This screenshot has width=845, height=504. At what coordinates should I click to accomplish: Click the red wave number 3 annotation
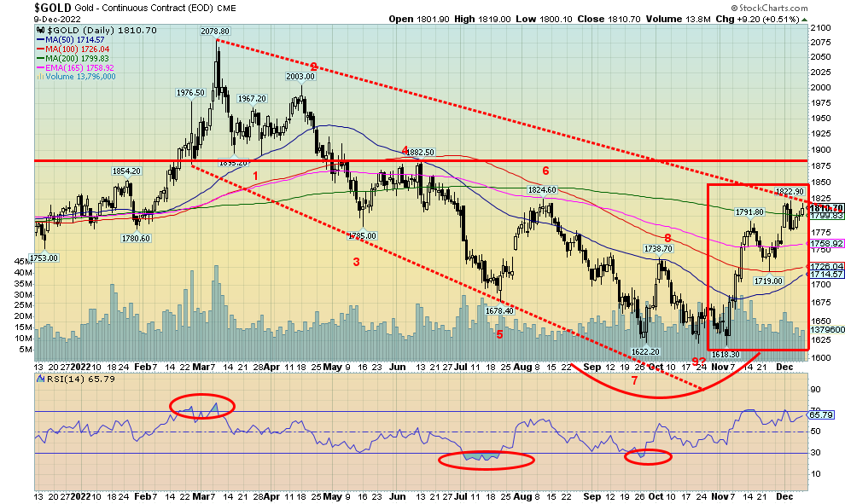355,262
